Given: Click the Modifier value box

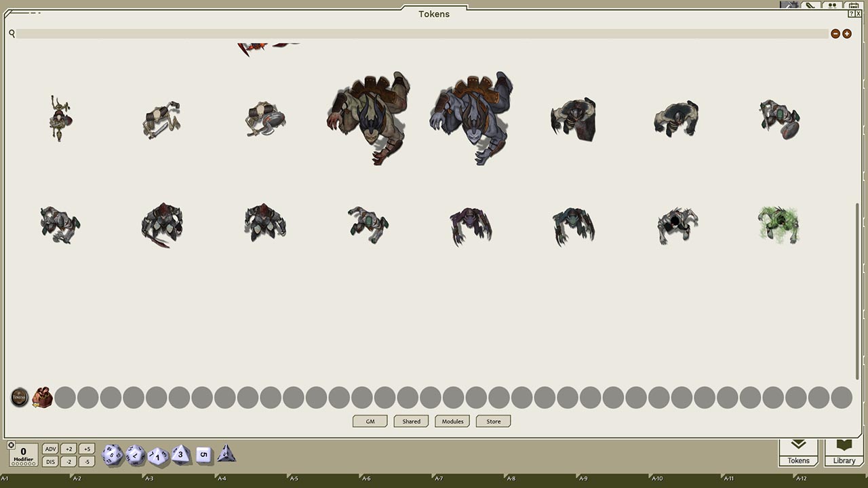Looking at the screenshot, I should click(24, 454).
